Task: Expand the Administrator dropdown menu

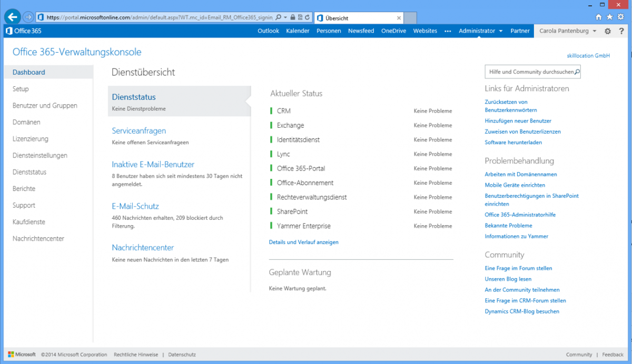Action: click(481, 31)
